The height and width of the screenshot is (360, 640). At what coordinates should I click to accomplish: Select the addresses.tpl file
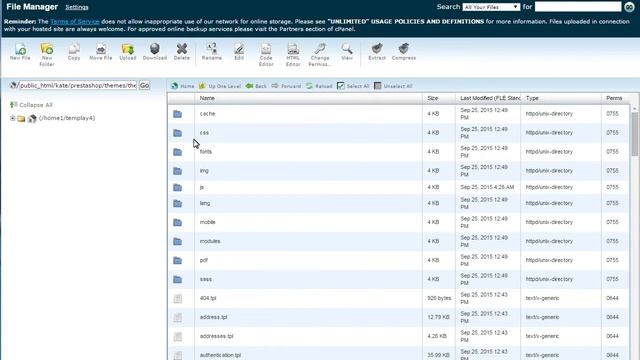398,336
